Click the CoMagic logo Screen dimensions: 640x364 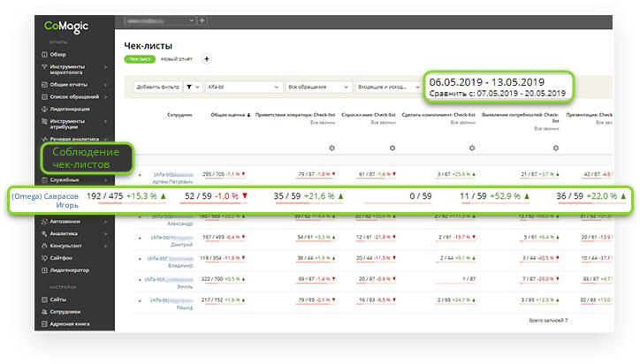66,27
